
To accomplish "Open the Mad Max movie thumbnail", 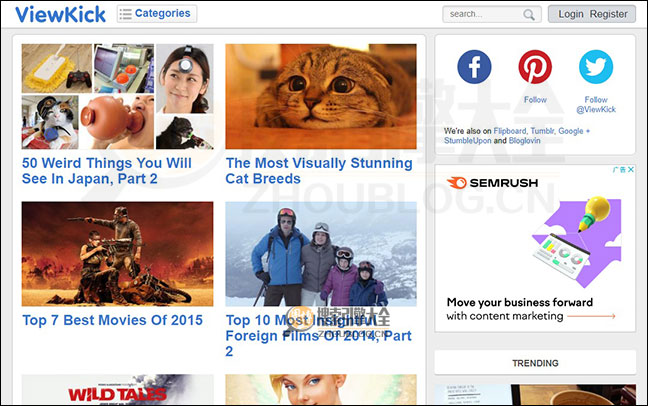I will (117, 254).
